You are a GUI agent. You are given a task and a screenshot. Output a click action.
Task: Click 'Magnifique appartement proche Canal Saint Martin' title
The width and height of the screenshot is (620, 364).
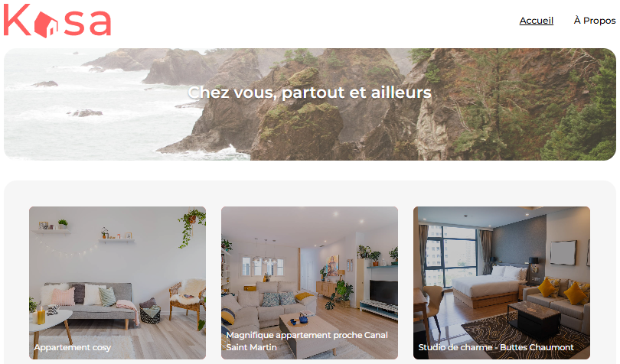pyautogui.click(x=307, y=341)
